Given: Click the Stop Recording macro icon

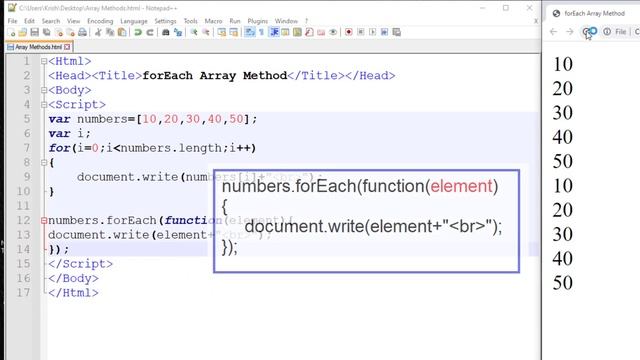Looking at the screenshot, I should point(361,32).
